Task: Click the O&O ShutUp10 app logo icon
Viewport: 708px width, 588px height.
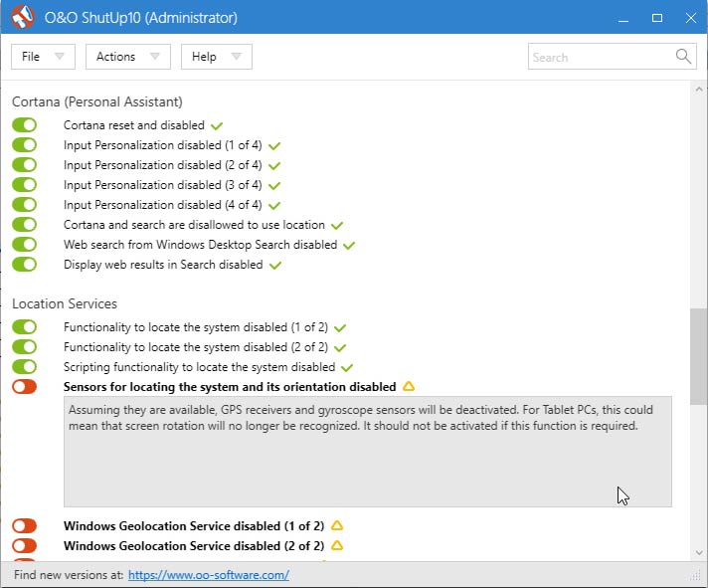Action: click(23, 17)
